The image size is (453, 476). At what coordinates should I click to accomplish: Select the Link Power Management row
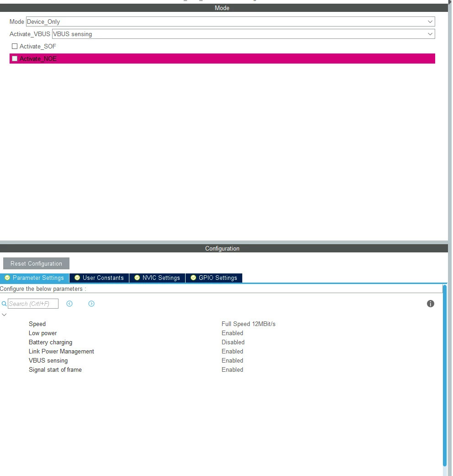[x=221, y=351]
